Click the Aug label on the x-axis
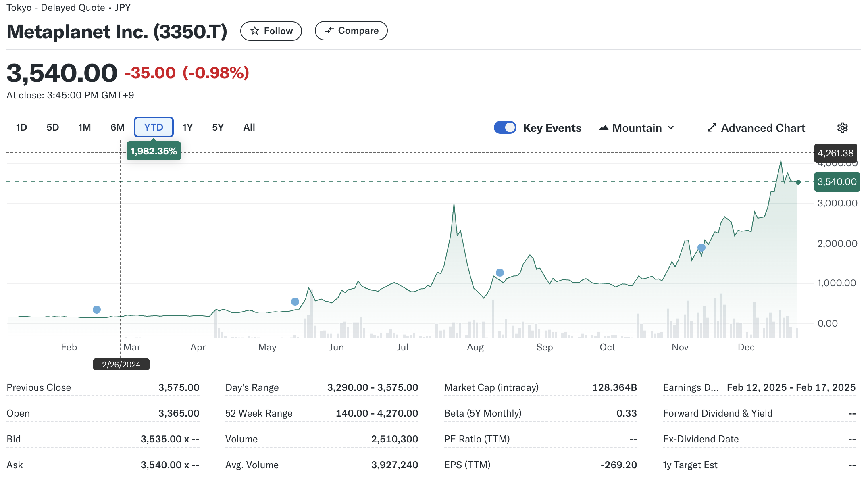Viewport: 868px width, 477px height. coord(475,347)
